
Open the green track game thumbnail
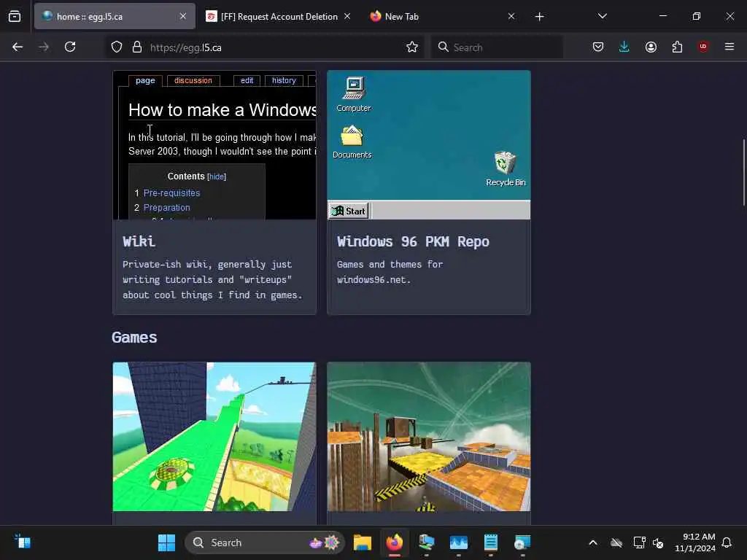pos(214,437)
